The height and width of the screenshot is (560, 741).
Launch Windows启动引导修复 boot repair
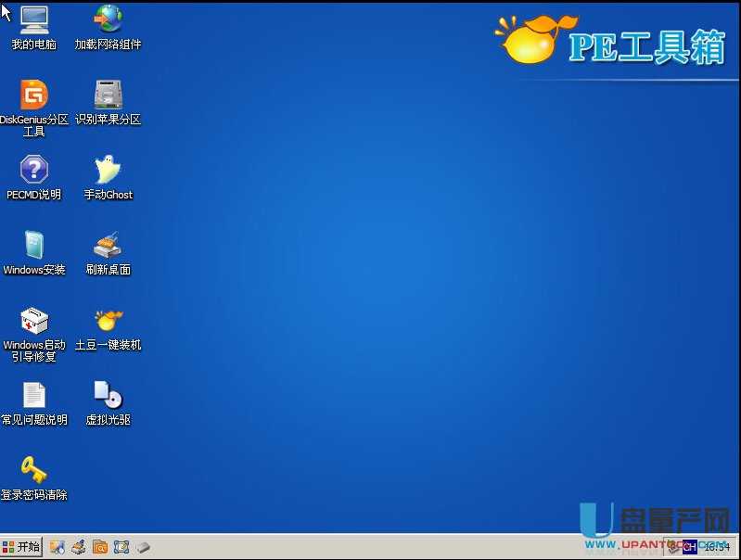click(x=33, y=321)
